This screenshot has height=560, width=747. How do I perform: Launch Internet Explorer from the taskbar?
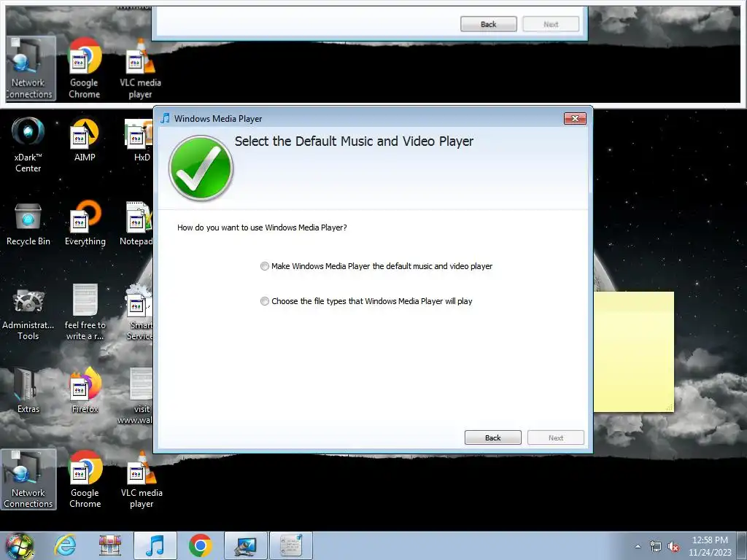(x=65, y=545)
